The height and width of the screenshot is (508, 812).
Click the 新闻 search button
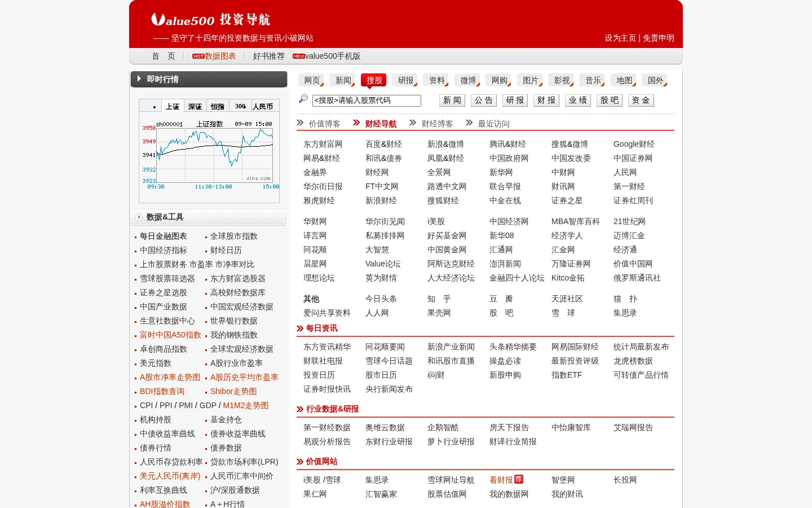pos(452,100)
